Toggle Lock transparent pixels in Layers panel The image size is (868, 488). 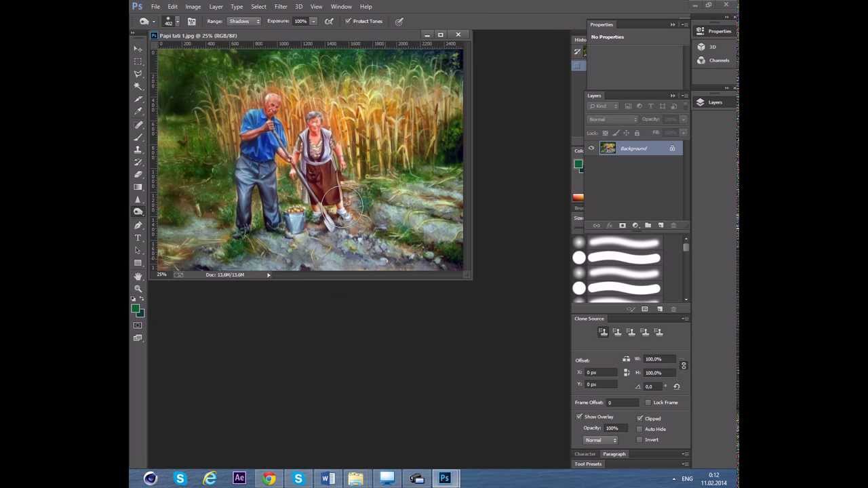pyautogui.click(x=605, y=133)
